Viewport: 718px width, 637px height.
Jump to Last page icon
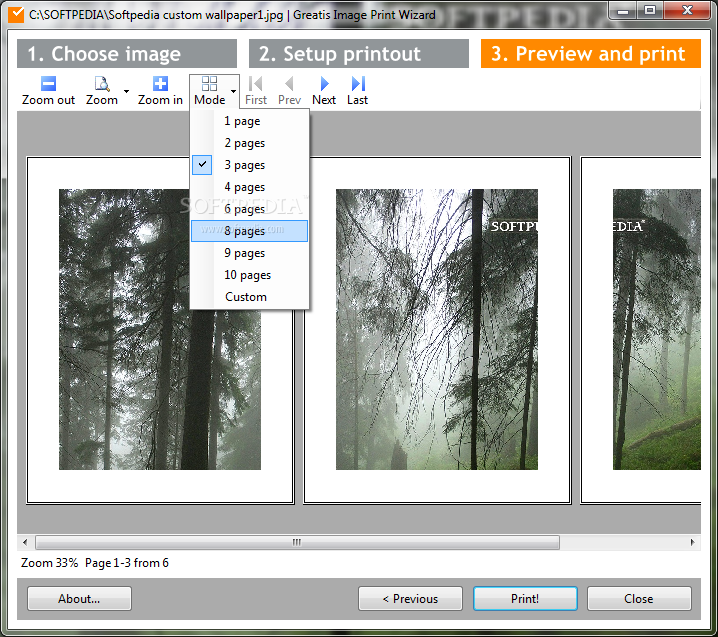(358, 84)
